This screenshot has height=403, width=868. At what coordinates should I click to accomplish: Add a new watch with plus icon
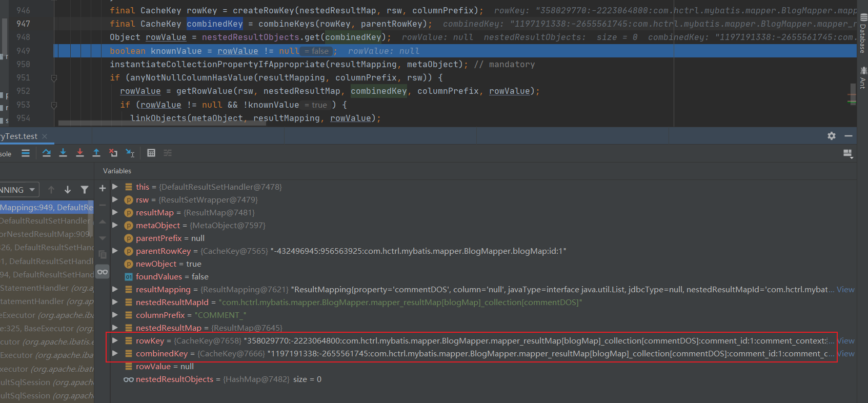point(103,188)
